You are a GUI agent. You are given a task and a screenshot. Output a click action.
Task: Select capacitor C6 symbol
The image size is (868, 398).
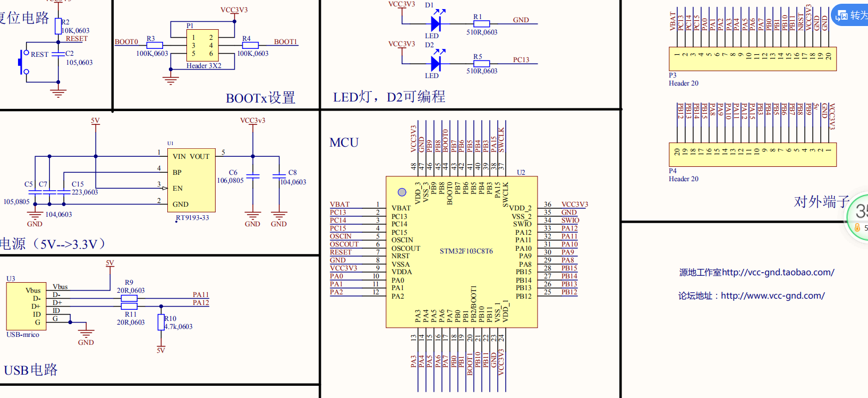[x=253, y=175]
